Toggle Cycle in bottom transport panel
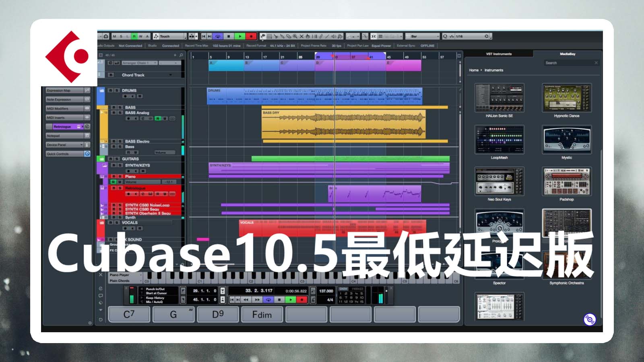This screenshot has height=362, width=644. 268,300
